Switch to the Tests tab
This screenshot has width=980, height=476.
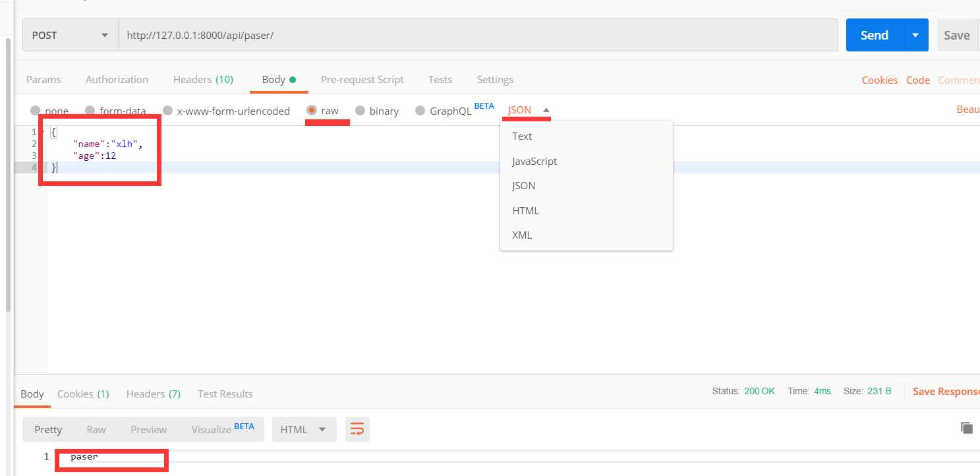coord(440,79)
